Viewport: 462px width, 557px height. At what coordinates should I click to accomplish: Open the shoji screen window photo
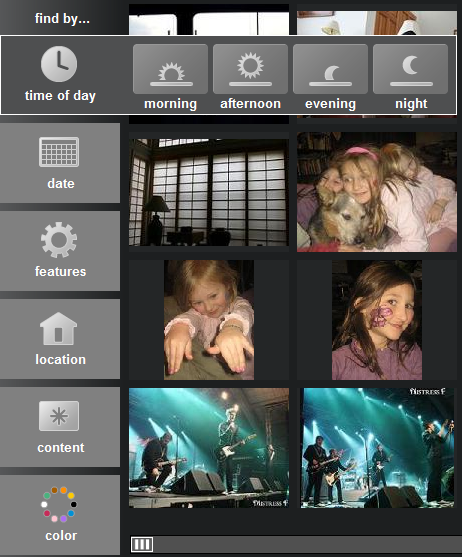209,192
